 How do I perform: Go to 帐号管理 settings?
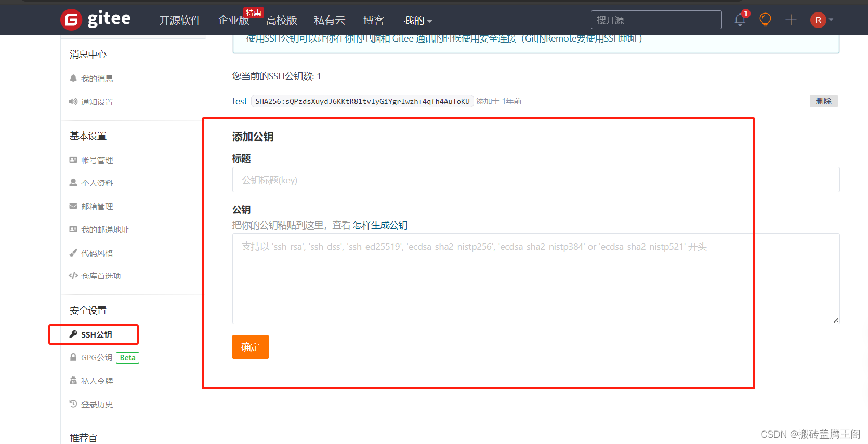97,160
